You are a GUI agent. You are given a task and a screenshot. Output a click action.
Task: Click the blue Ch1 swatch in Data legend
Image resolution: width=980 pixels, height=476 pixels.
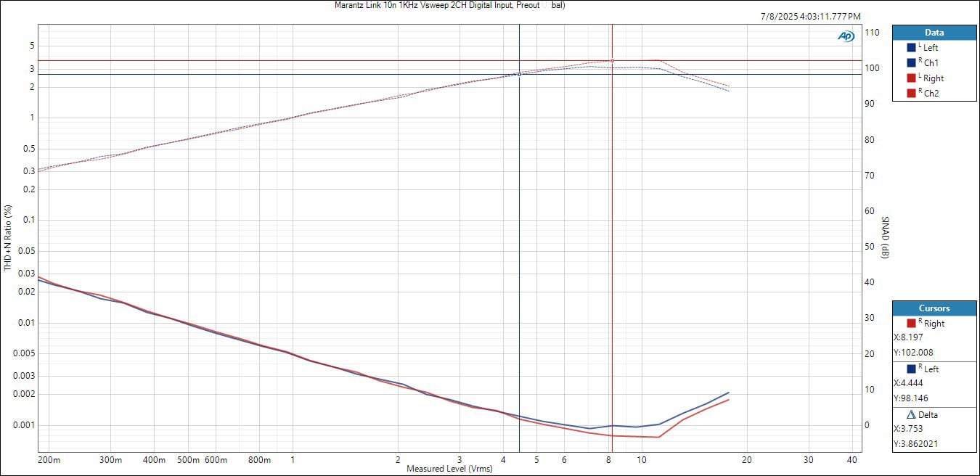911,62
